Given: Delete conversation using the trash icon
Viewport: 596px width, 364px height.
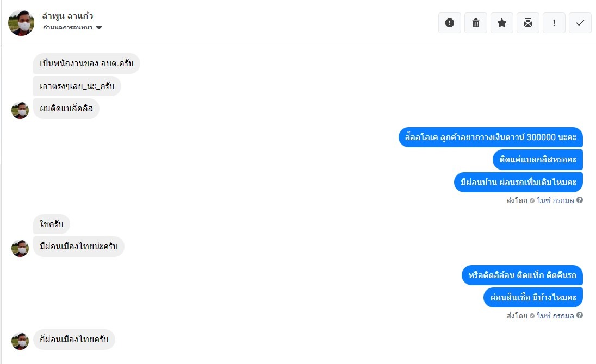Looking at the screenshot, I should (x=476, y=23).
